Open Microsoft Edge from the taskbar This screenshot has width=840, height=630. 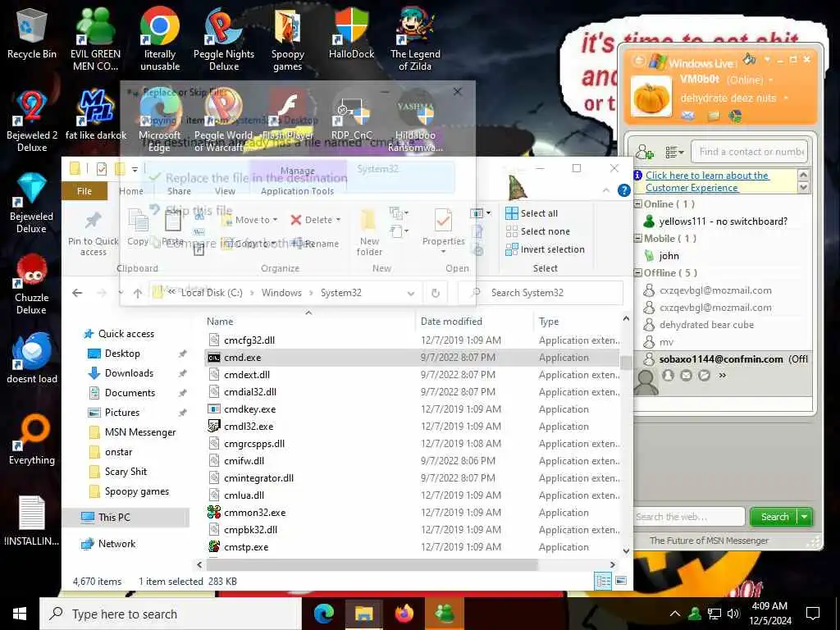coord(323,614)
